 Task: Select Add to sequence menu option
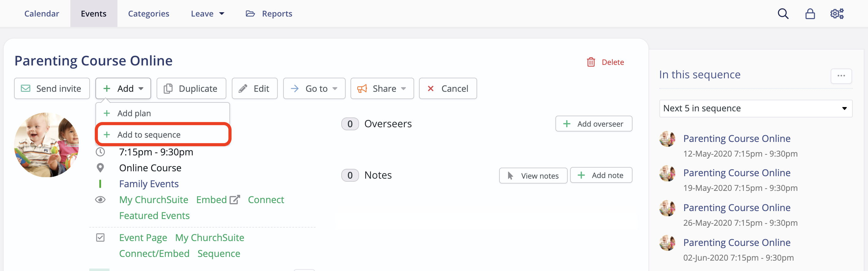(163, 135)
